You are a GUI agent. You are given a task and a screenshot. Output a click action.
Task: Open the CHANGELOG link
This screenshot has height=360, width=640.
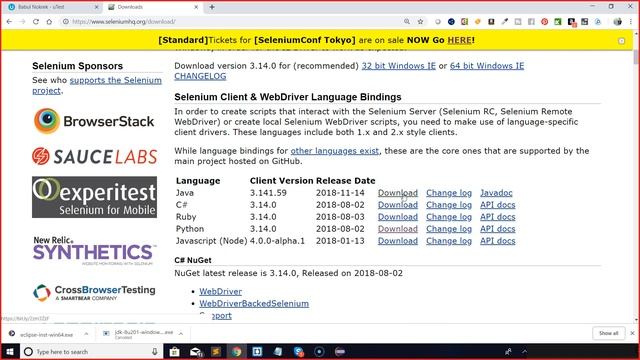click(200, 76)
